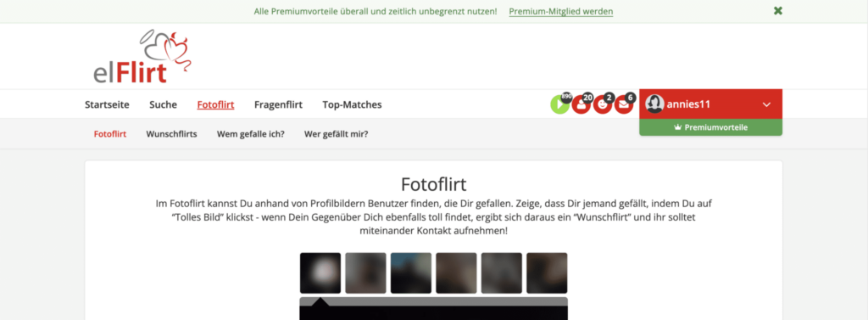868x320 pixels.
Task: Open the Suche page
Action: [x=164, y=104]
